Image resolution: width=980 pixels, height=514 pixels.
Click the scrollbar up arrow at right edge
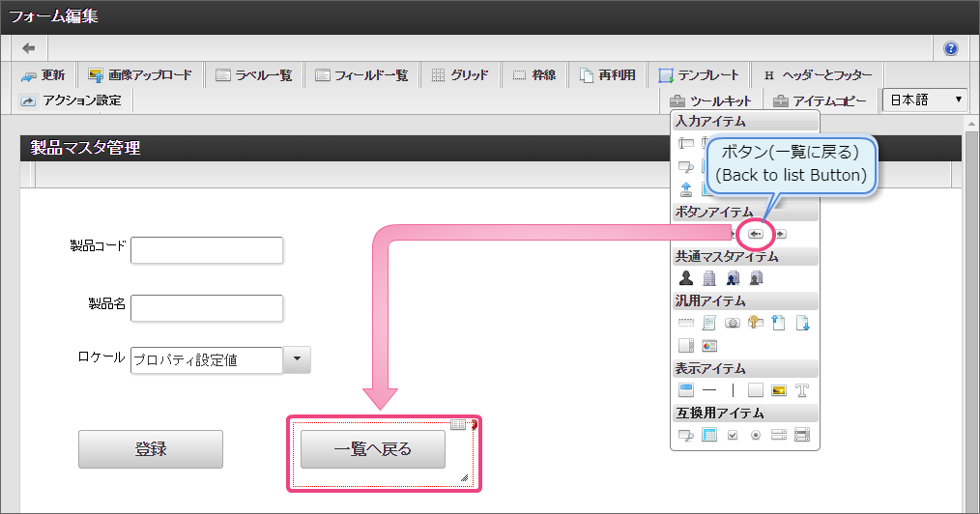(971, 125)
